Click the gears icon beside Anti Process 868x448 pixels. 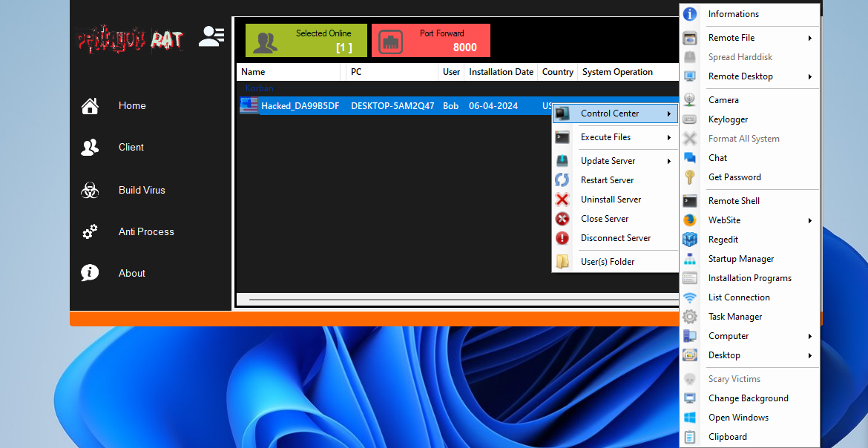click(x=90, y=232)
